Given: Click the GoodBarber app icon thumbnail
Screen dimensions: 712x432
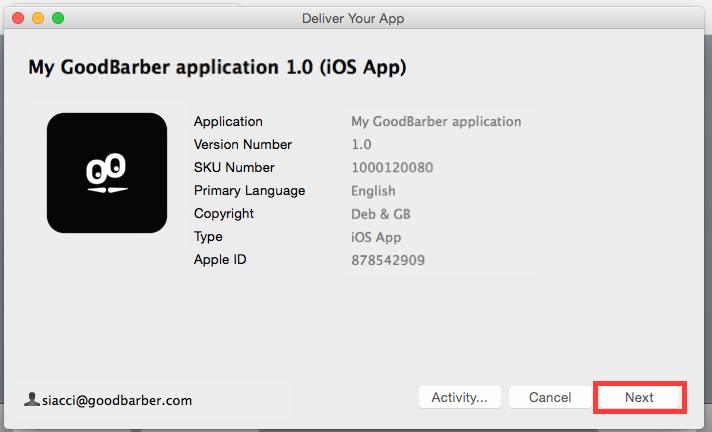Looking at the screenshot, I should (107, 173).
